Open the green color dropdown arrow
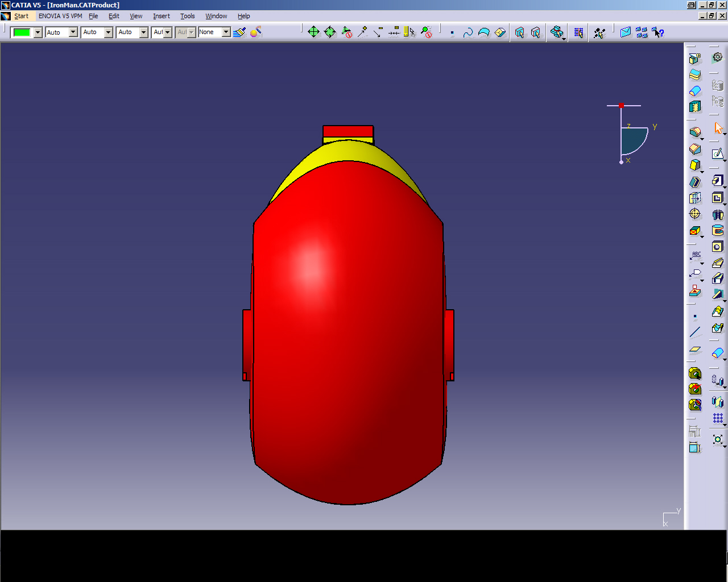 (x=38, y=32)
